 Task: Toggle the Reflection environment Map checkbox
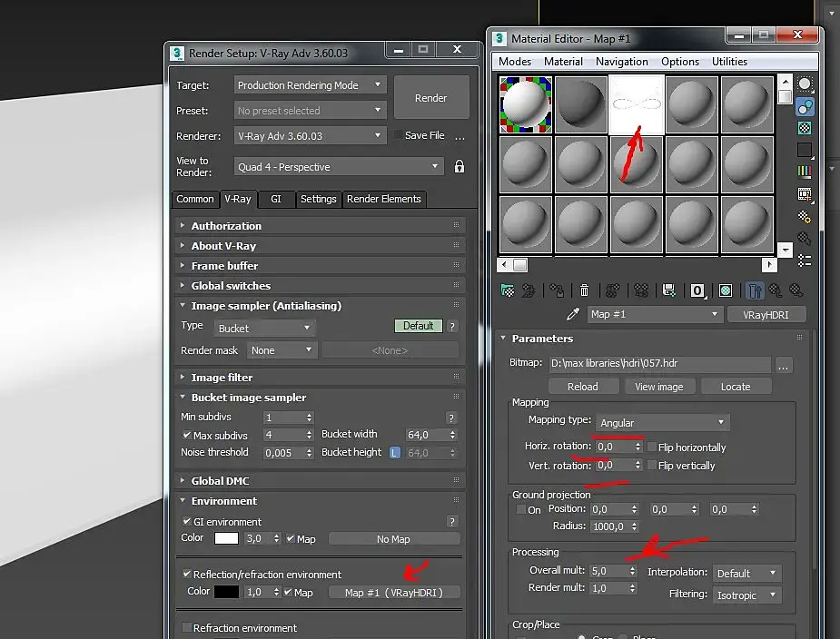(x=288, y=592)
